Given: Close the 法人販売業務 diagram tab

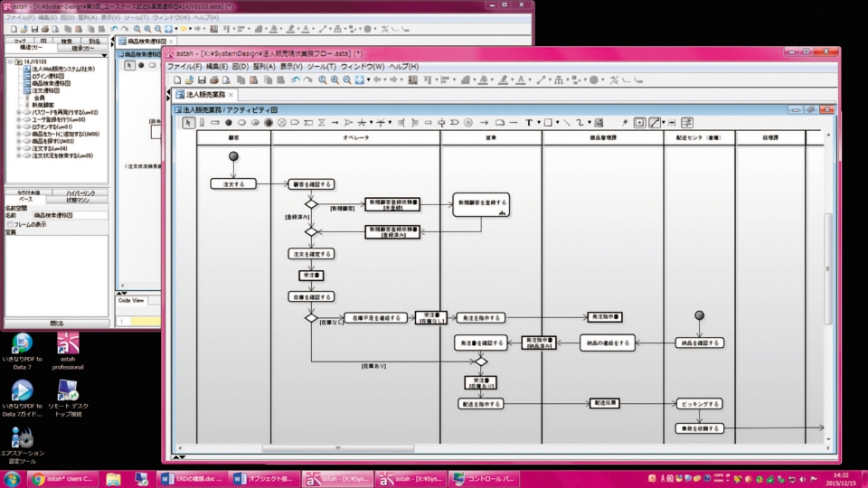Looking at the screenshot, I should pyautogui.click(x=231, y=95).
